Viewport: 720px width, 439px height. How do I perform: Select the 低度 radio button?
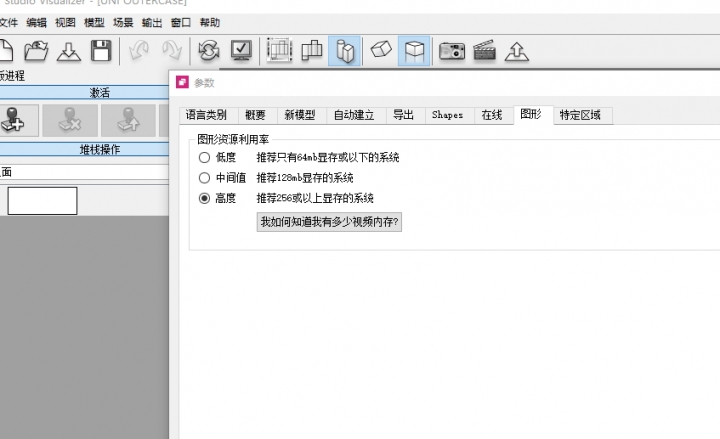pyautogui.click(x=205, y=158)
